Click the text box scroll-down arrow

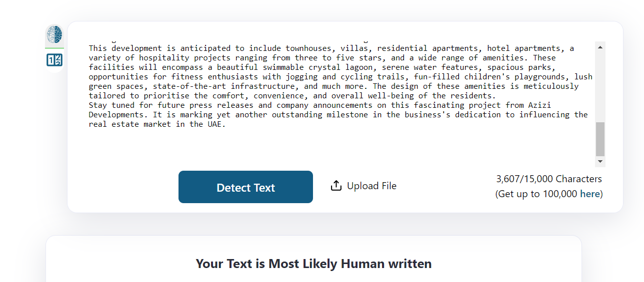coord(600,162)
